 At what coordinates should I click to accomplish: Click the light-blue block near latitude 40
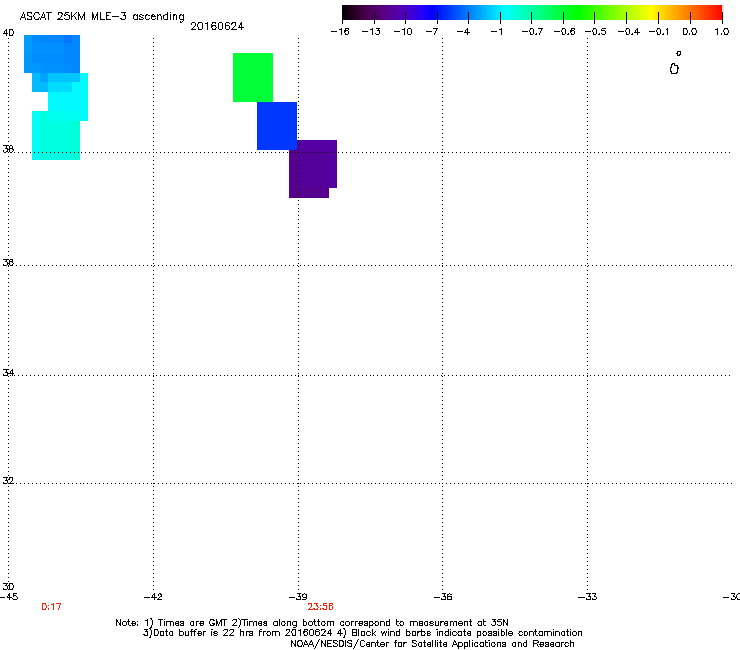tap(52, 54)
